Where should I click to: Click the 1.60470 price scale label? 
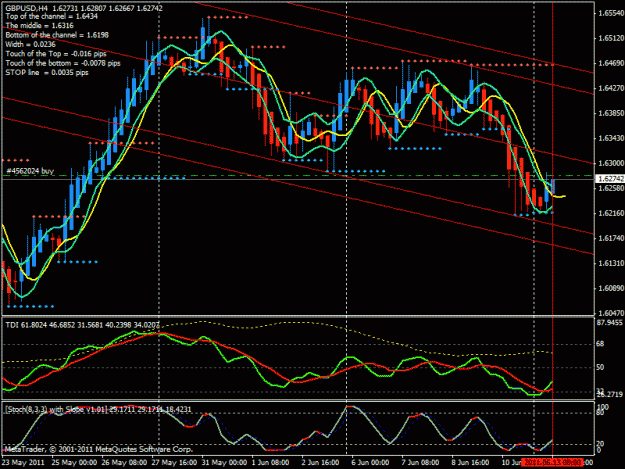[x=611, y=313]
